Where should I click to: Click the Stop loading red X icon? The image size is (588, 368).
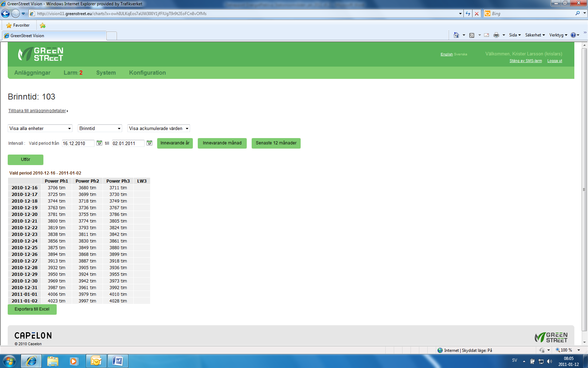pyautogui.click(x=476, y=14)
